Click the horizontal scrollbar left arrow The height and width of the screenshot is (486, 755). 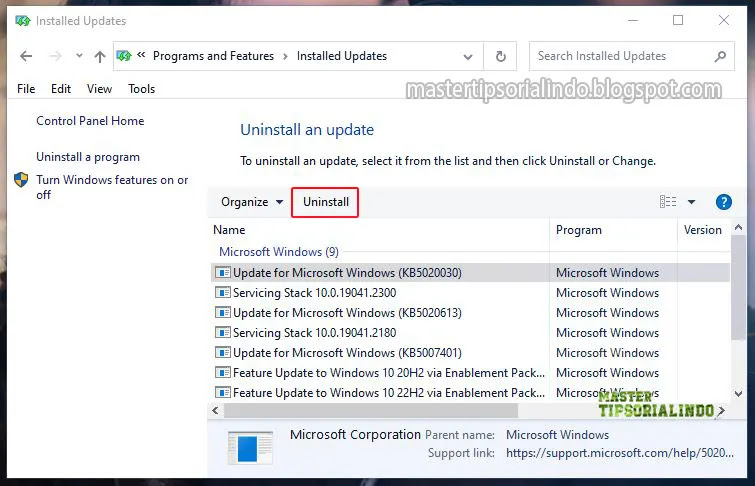(215, 411)
